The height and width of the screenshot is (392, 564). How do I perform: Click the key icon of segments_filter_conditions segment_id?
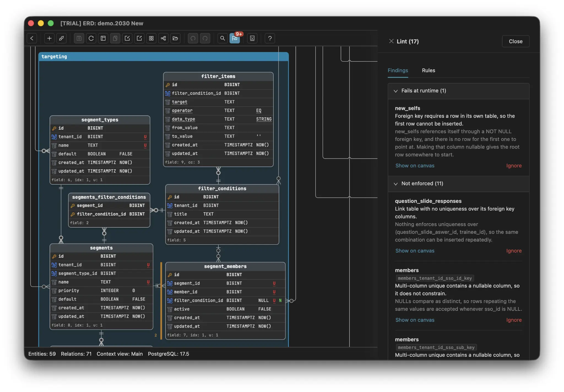pos(73,206)
